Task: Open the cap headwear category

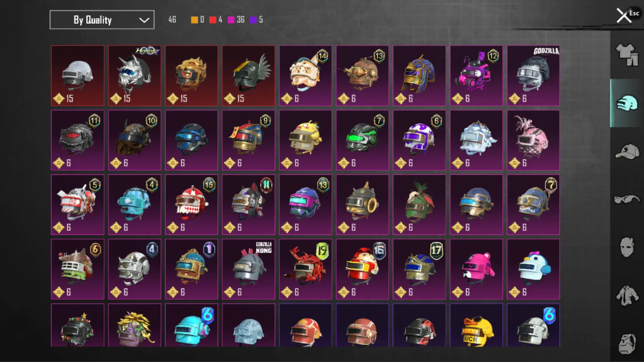Action: pyautogui.click(x=627, y=152)
